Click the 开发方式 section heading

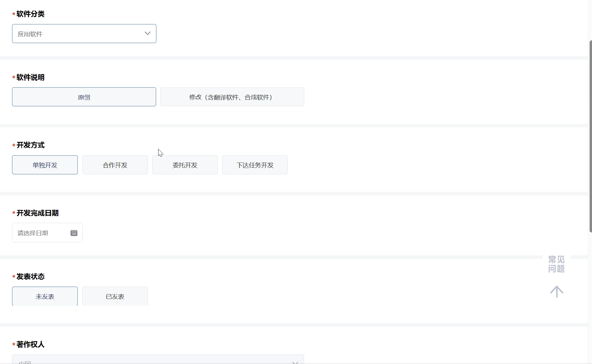click(30, 145)
